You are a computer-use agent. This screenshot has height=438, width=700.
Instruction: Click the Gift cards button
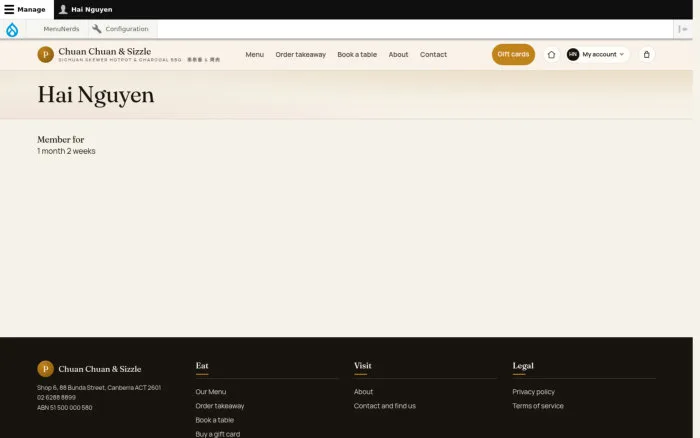point(513,54)
